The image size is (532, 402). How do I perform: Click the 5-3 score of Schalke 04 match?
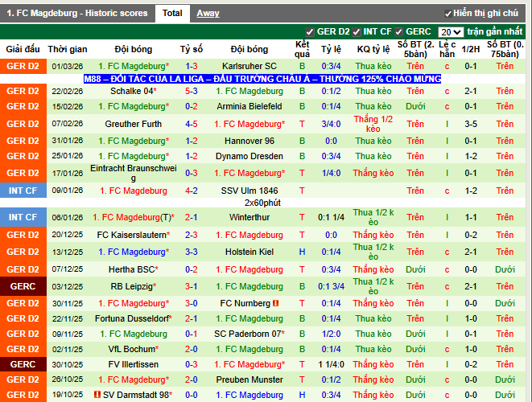pyautogui.click(x=192, y=91)
